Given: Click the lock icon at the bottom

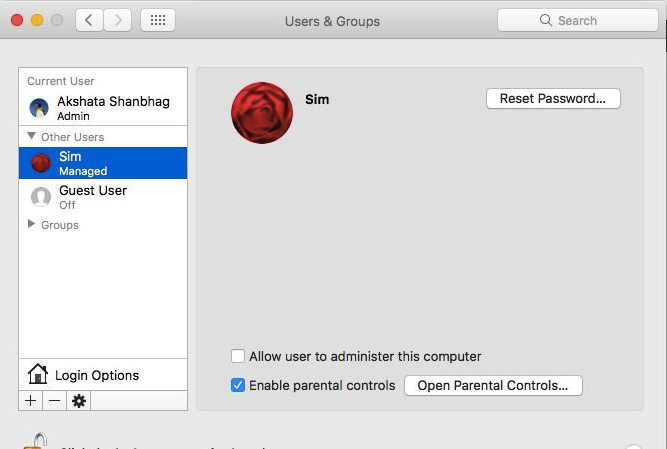Looking at the screenshot, I should pos(36,441).
